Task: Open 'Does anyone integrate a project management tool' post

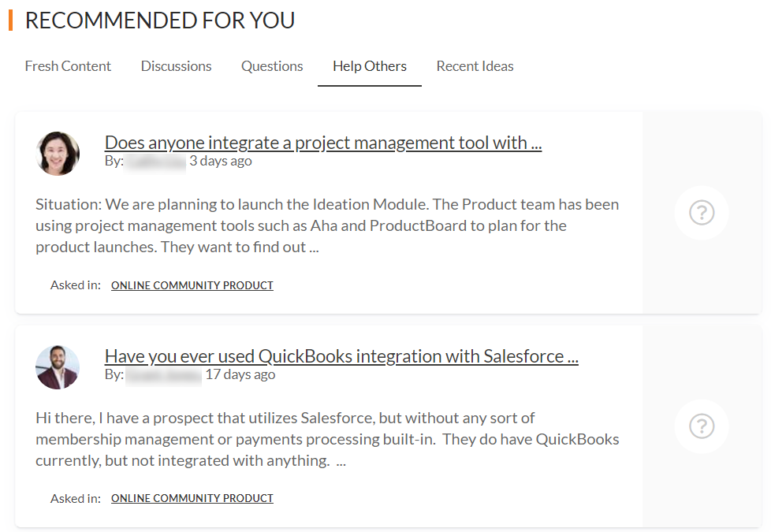Action: pos(323,143)
